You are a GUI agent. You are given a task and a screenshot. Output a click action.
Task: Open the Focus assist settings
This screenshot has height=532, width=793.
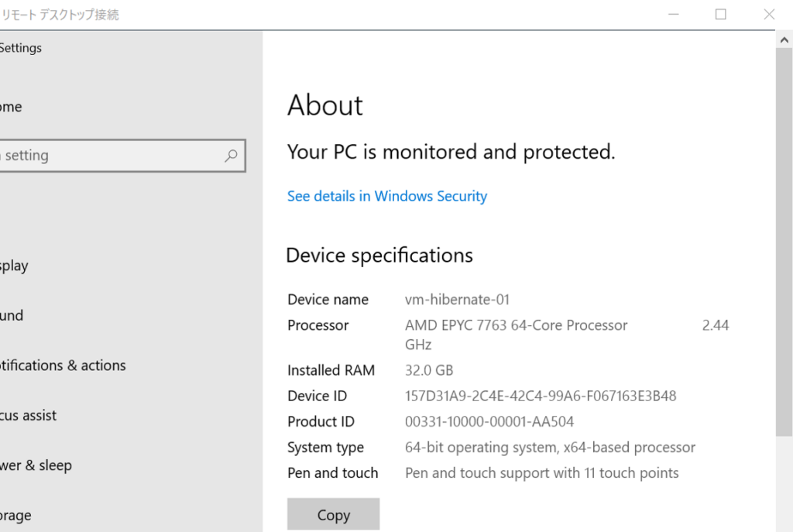(28, 415)
